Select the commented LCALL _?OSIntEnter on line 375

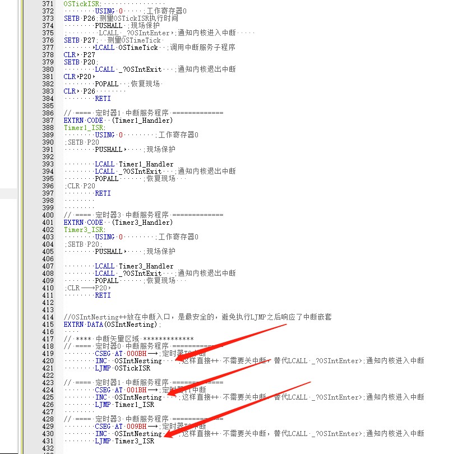(x=134, y=33)
